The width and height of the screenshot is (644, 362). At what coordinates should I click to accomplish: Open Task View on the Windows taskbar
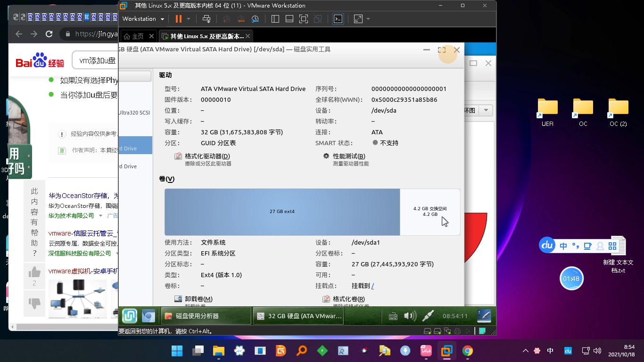(x=198, y=351)
